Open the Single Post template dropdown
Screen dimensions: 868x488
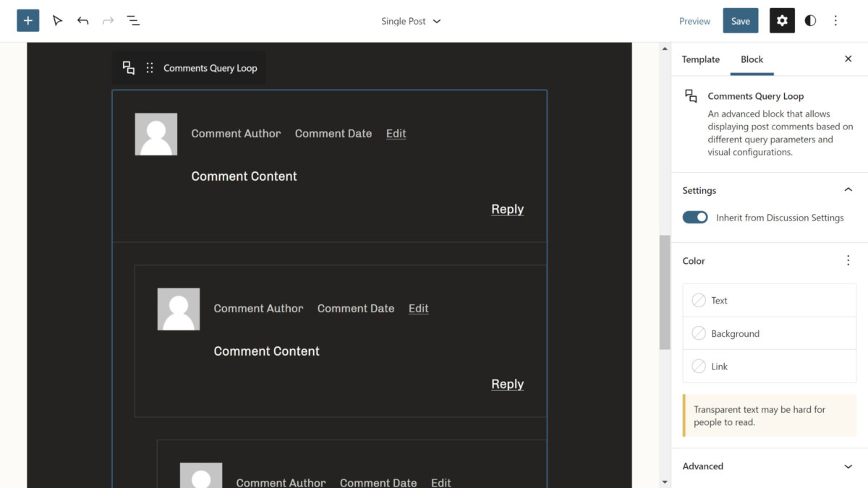411,21
